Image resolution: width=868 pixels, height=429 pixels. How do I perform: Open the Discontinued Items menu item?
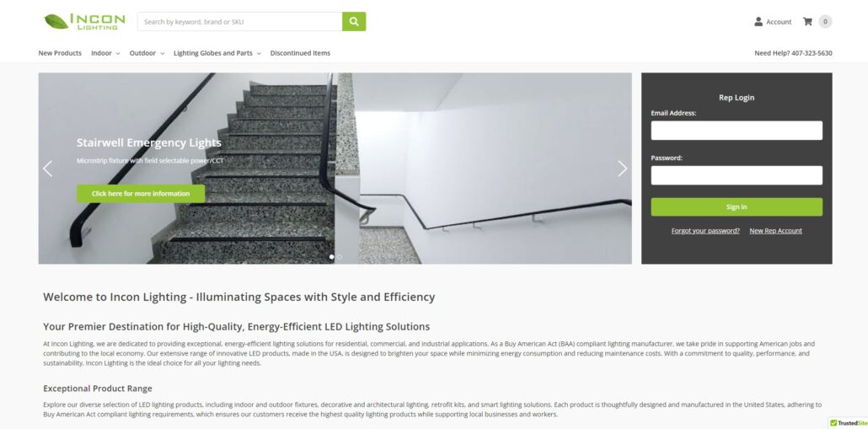300,53
